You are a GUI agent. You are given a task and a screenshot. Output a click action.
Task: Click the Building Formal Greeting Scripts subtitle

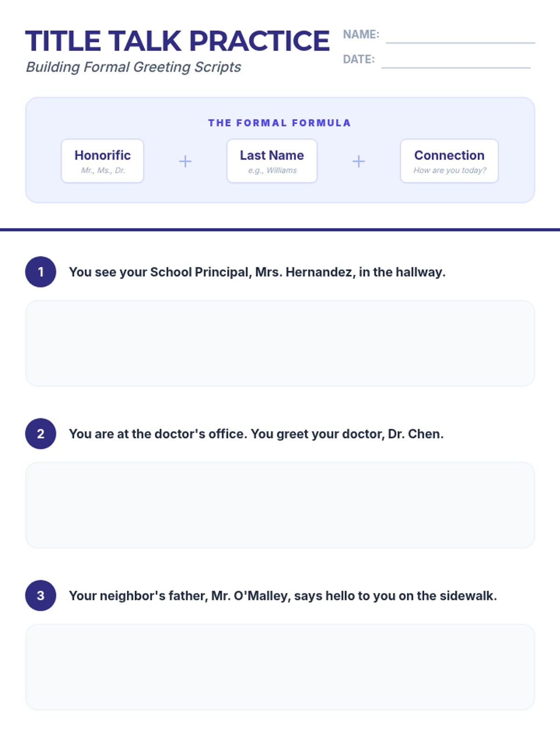tap(133, 67)
